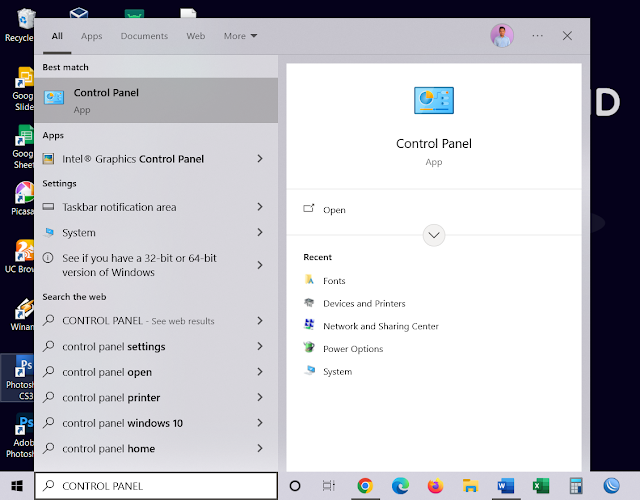
Task: Expand control panel printer suggestion arrow
Action: click(260, 397)
